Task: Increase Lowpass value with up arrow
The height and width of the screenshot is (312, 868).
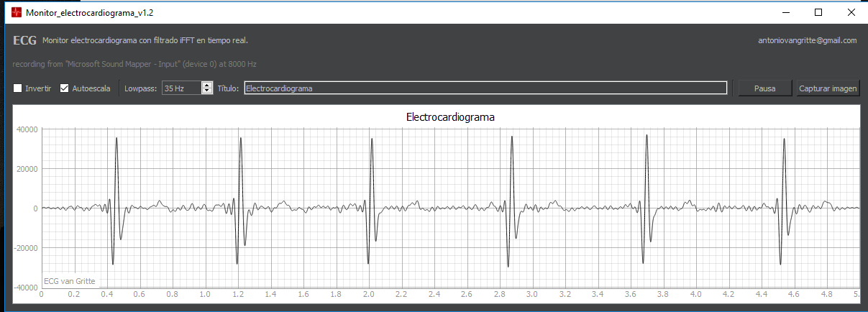Action: click(x=208, y=86)
